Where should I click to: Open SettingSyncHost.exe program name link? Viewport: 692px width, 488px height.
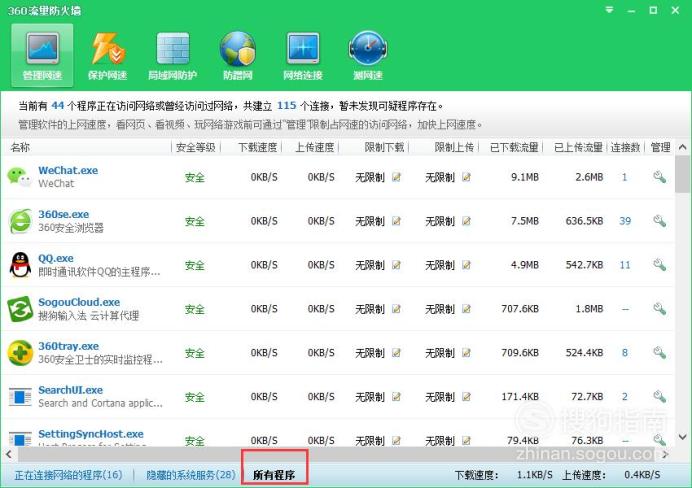pos(90,434)
